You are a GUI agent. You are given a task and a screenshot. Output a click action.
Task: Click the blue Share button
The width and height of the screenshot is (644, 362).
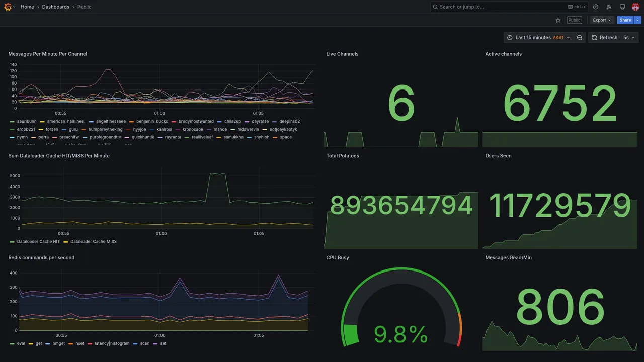[625, 20]
